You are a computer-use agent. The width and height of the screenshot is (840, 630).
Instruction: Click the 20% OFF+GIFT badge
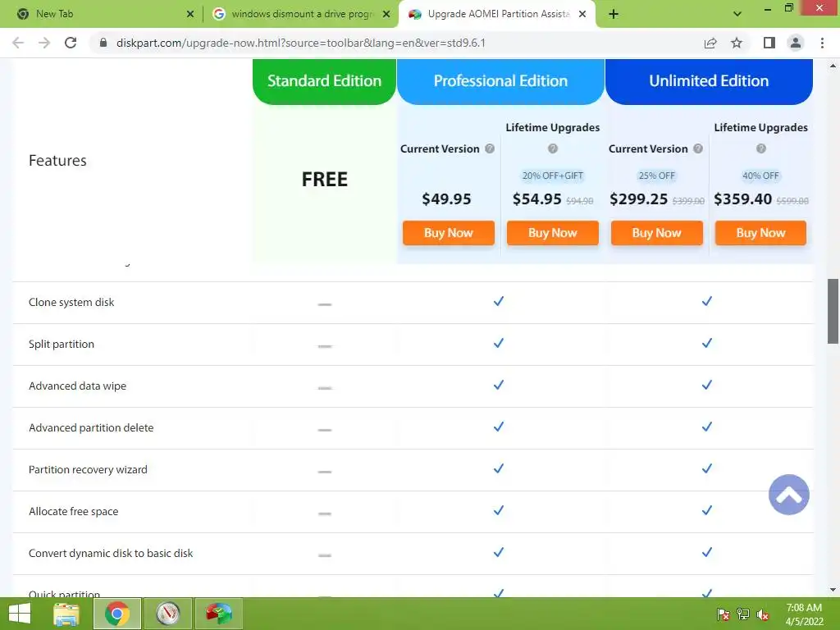pos(552,176)
